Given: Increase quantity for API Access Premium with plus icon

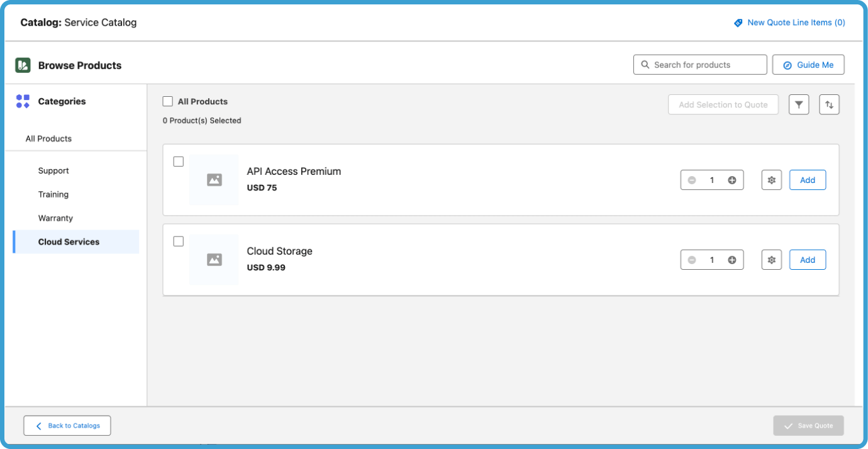Looking at the screenshot, I should [732, 180].
